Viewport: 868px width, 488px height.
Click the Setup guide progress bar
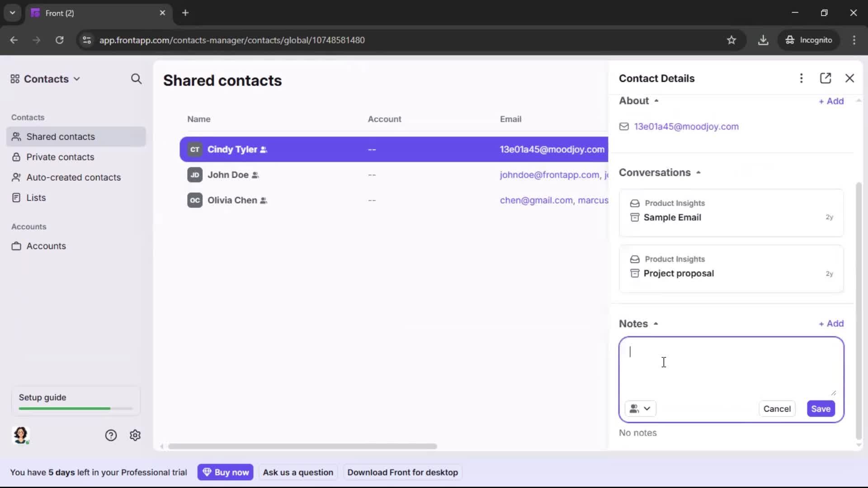pos(75,408)
